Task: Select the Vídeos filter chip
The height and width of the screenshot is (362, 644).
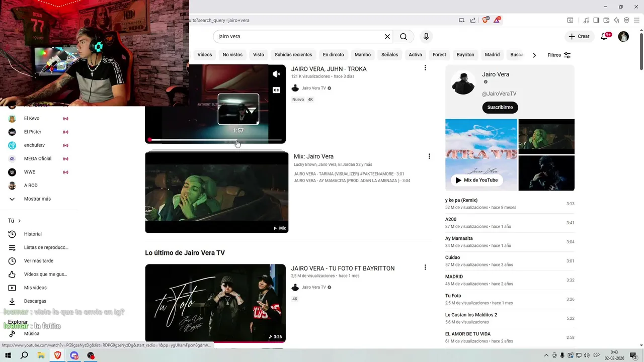Action: [205, 55]
